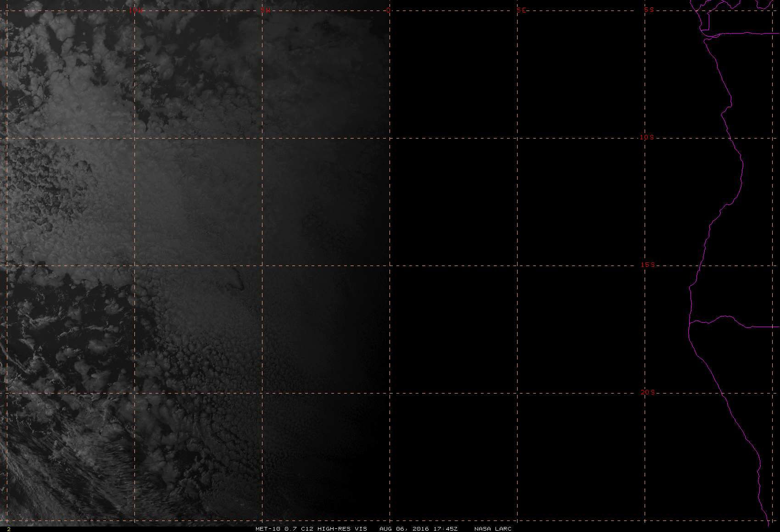Click the intersection of 10S and 5W gridlines
Image resolution: width=780 pixels, height=532 pixels.
[262, 138]
